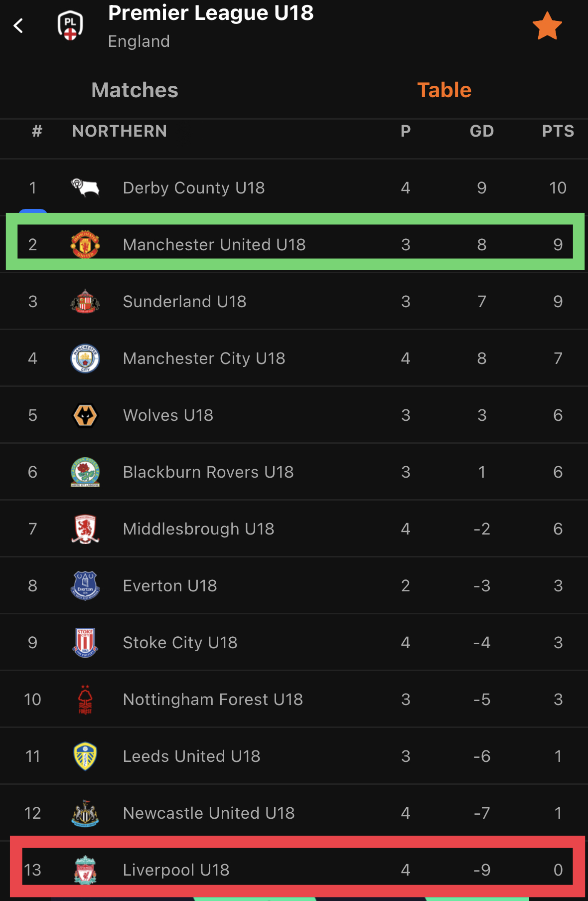Switch to the Matches tab

point(135,90)
